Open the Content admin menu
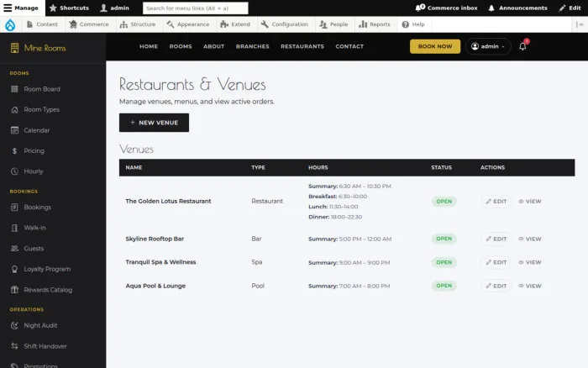 (x=42, y=24)
